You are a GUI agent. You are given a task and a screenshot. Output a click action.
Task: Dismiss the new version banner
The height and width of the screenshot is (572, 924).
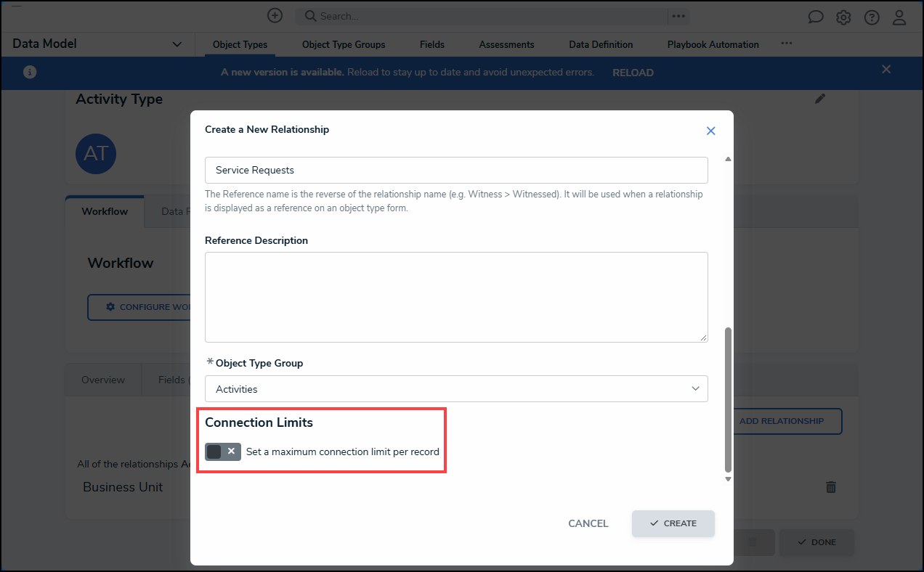[886, 70]
